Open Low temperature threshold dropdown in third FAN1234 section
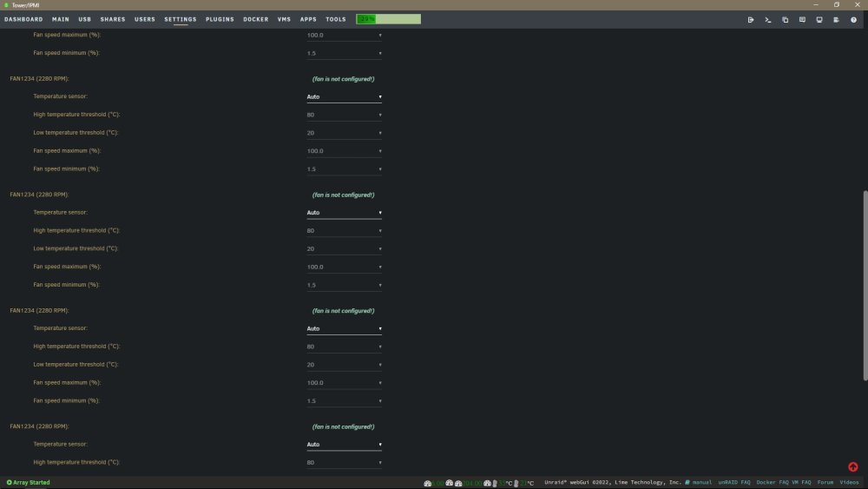Viewport: 868px width, 489px height. [x=344, y=365]
